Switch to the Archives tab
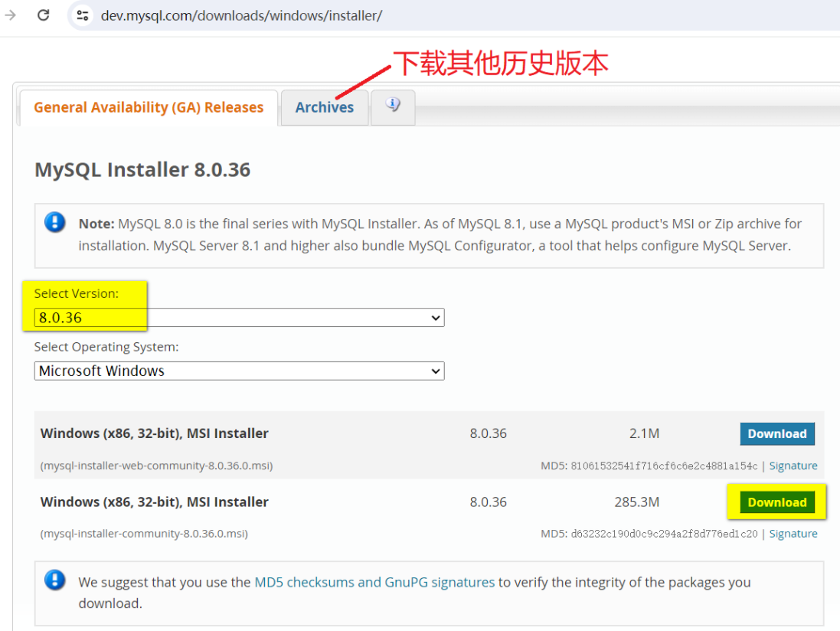The width and height of the screenshot is (840, 631). (x=325, y=108)
